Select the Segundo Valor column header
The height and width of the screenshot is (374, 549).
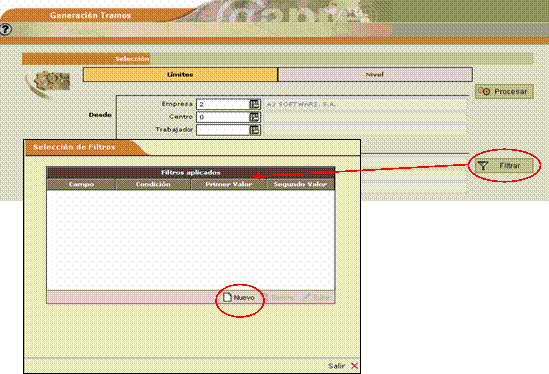pyautogui.click(x=300, y=184)
